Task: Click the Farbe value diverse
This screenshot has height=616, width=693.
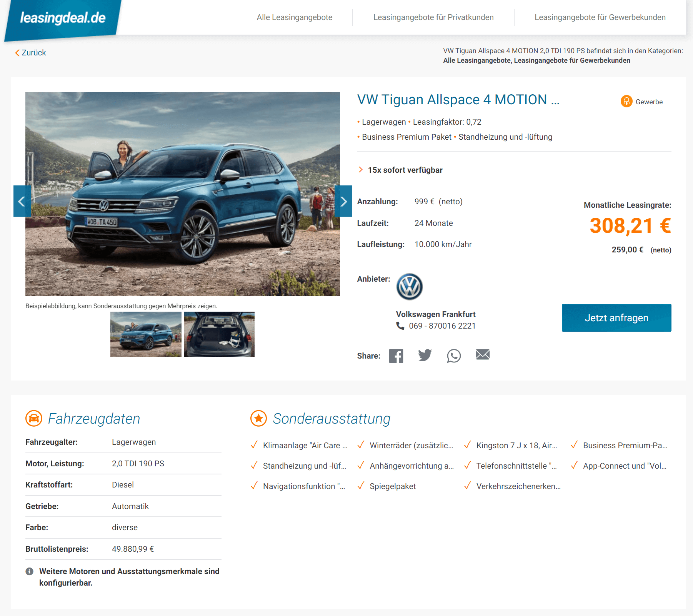Action: (125, 528)
